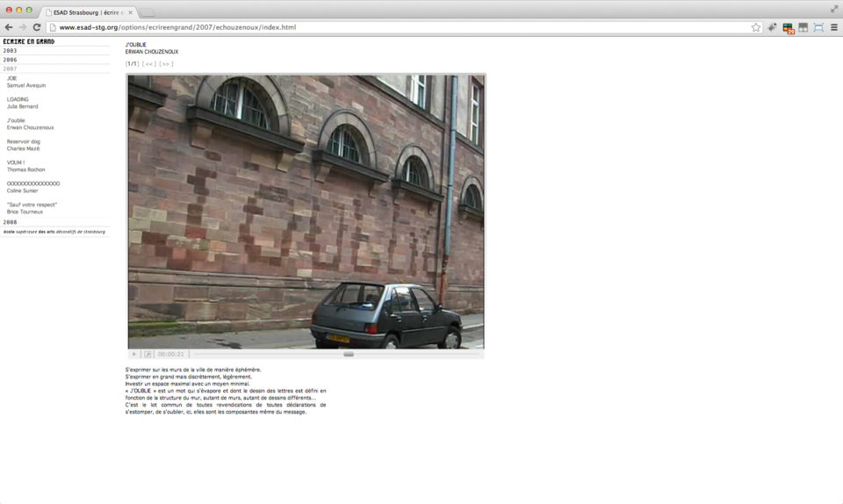The width and height of the screenshot is (843, 504).
Task: Open the ÉCRIRE EN GRAND heading link
Action: coord(29,41)
